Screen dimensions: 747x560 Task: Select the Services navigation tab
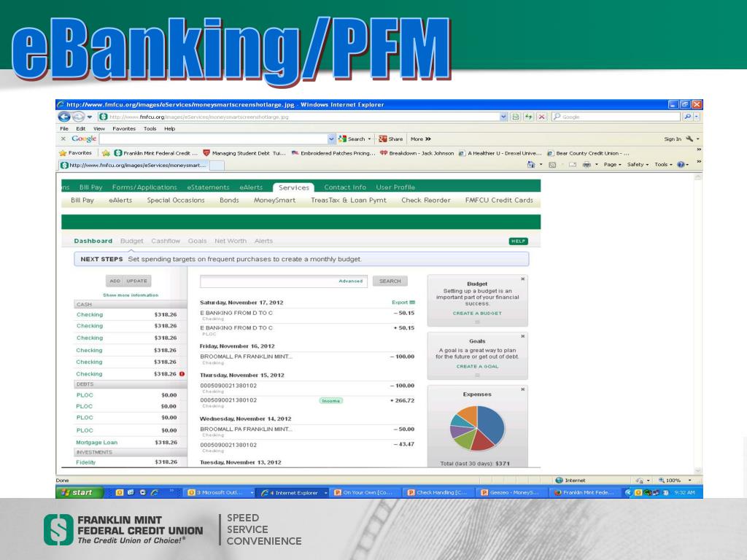pyautogui.click(x=293, y=187)
